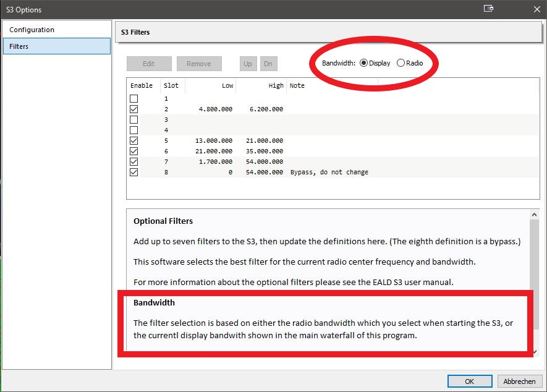Screen dimensions: 547x392
Task: Choose the Radio bandwidth option
Action: (x=401, y=63)
